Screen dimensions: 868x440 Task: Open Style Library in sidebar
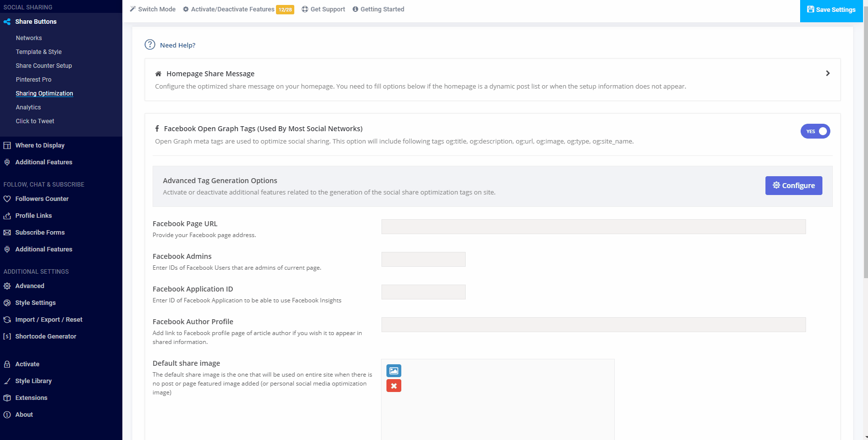(33, 381)
